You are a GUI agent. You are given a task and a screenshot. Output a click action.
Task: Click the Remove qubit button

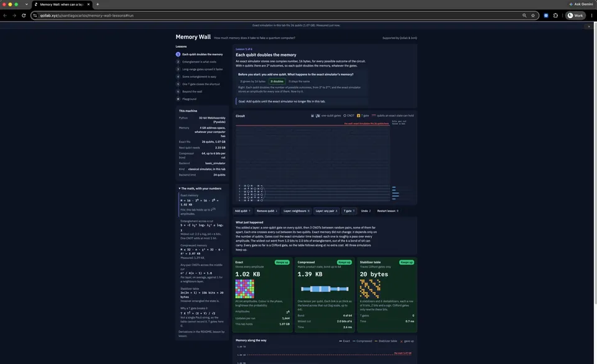(x=267, y=211)
